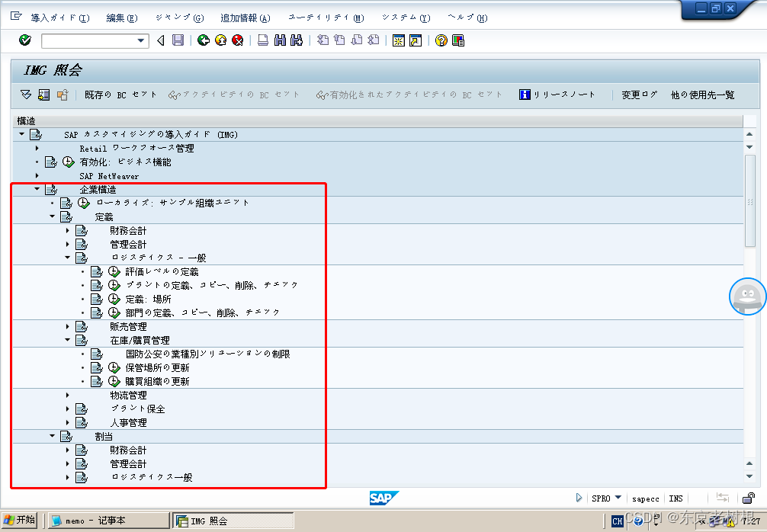
Task: Click the sapecc server name in status bar
Action: pyautogui.click(x=646, y=498)
